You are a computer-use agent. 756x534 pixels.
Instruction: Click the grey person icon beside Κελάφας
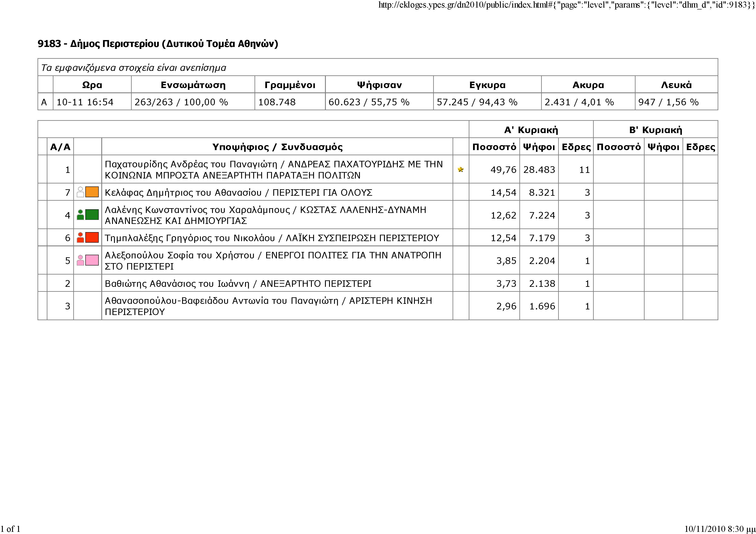(x=80, y=192)
